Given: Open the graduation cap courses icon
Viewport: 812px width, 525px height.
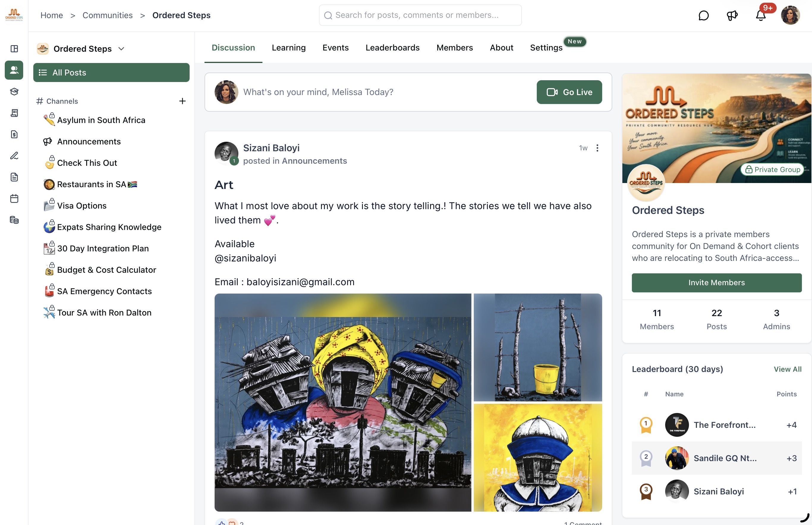Looking at the screenshot, I should tap(14, 92).
